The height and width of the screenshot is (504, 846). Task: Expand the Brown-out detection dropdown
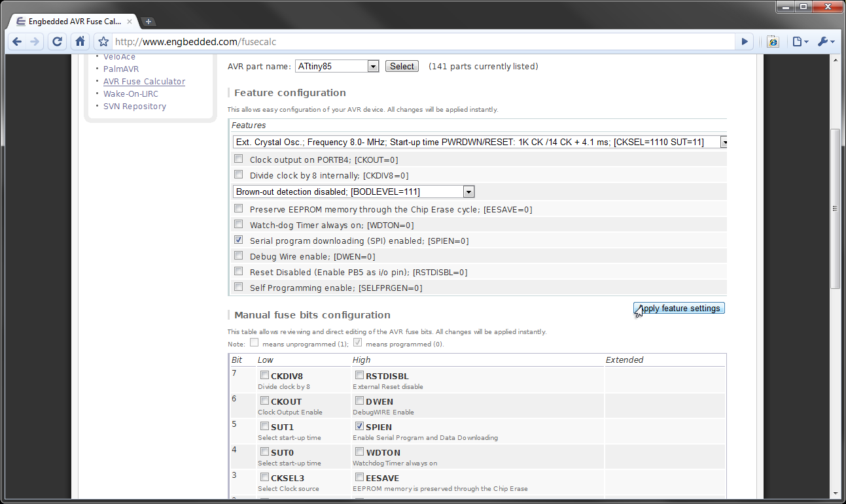coord(468,192)
